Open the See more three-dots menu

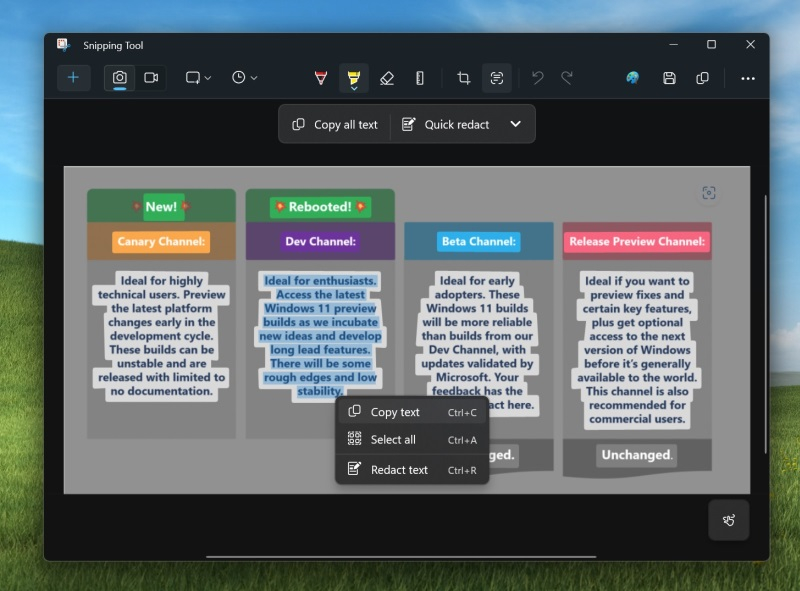coord(748,78)
